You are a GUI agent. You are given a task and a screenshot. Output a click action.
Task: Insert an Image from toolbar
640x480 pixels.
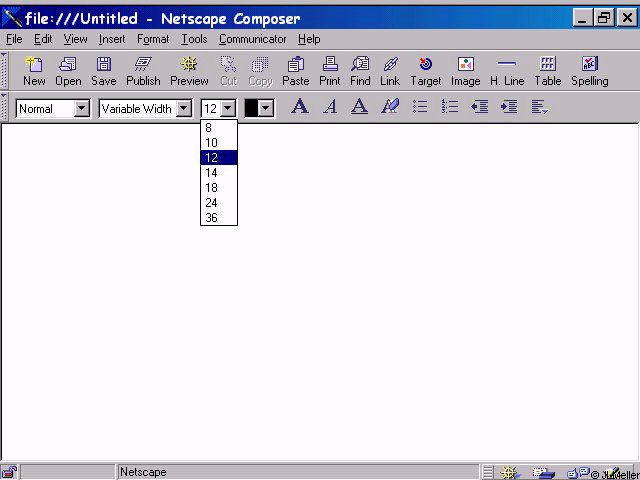coord(465,71)
